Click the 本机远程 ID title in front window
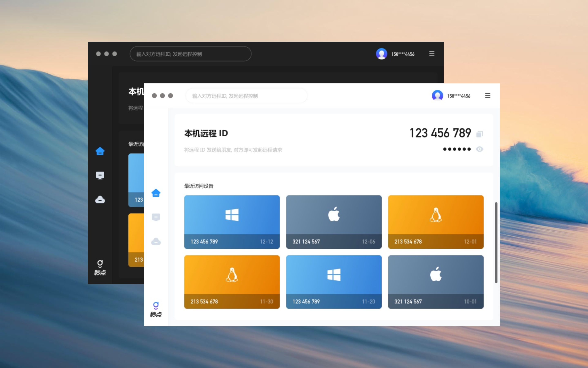This screenshot has width=588, height=368. tap(206, 133)
